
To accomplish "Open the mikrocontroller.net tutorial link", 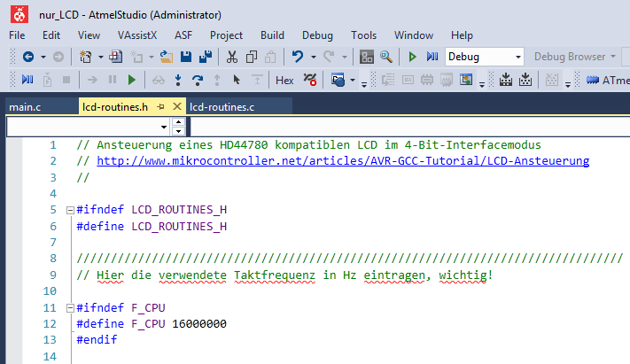I will point(342,161).
